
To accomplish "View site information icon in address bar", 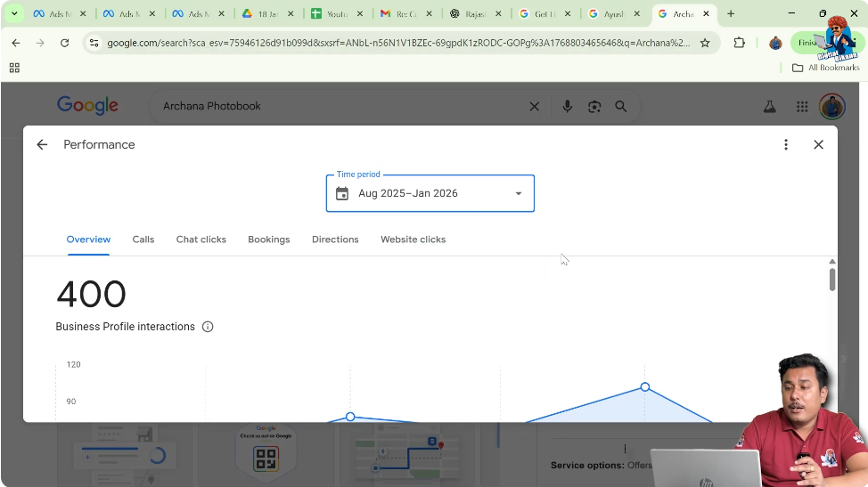I will tap(94, 43).
